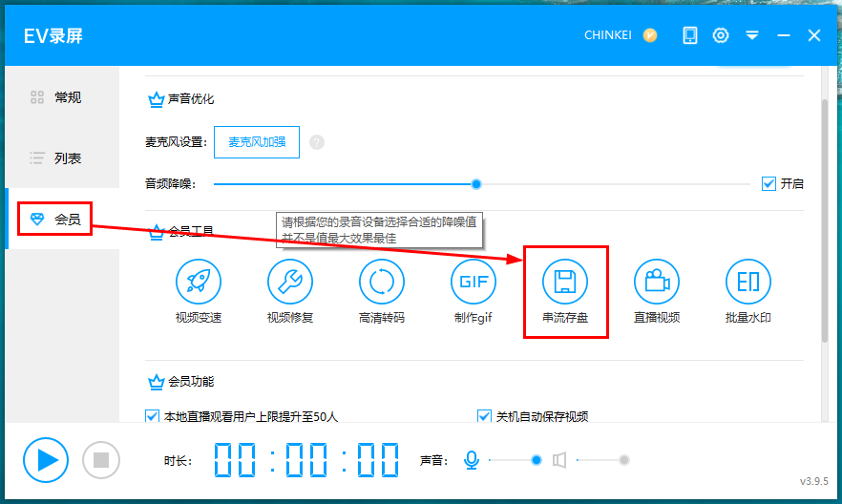Screen dimensions: 842x504
Task: Open the 直播视频 camera tool
Action: pos(657,282)
